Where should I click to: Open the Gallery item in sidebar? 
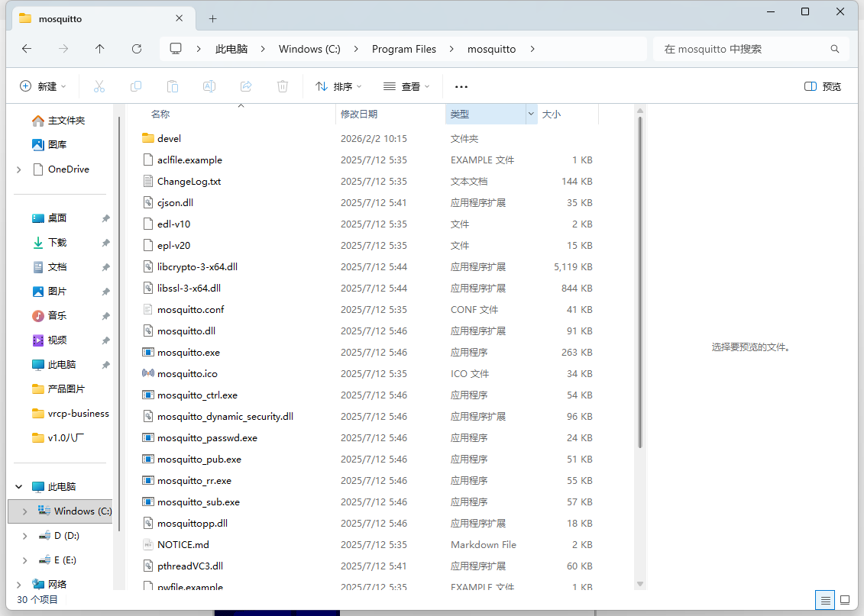point(57,144)
